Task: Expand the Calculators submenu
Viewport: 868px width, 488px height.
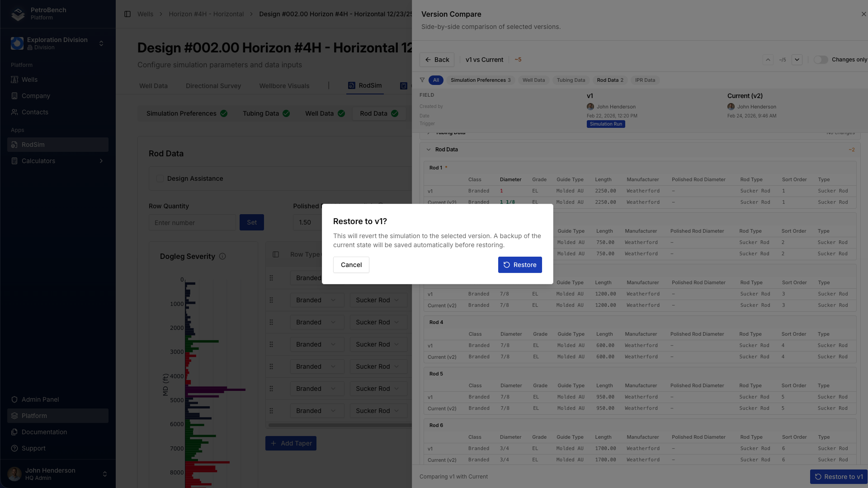Action: click(x=101, y=161)
